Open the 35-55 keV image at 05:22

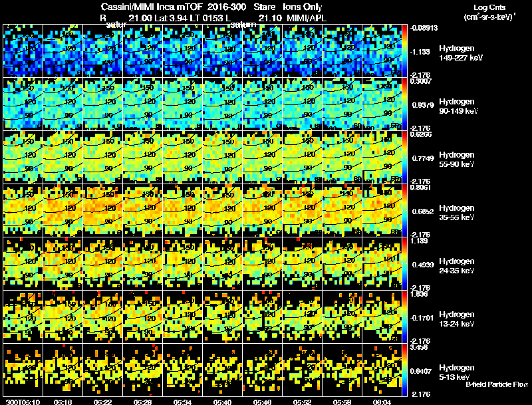pyautogui.click(x=103, y=210)
